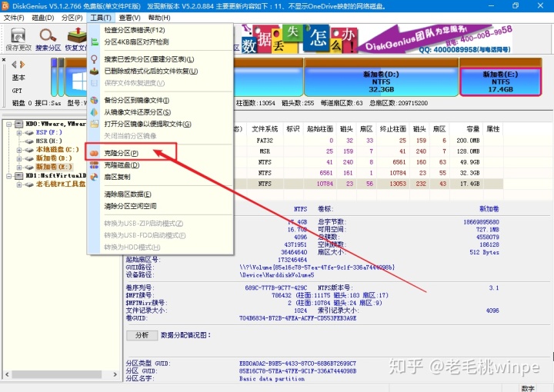The image size is (554, 392).
Task: Open the 工具(T) menu
Action: (x=101, y=18)
